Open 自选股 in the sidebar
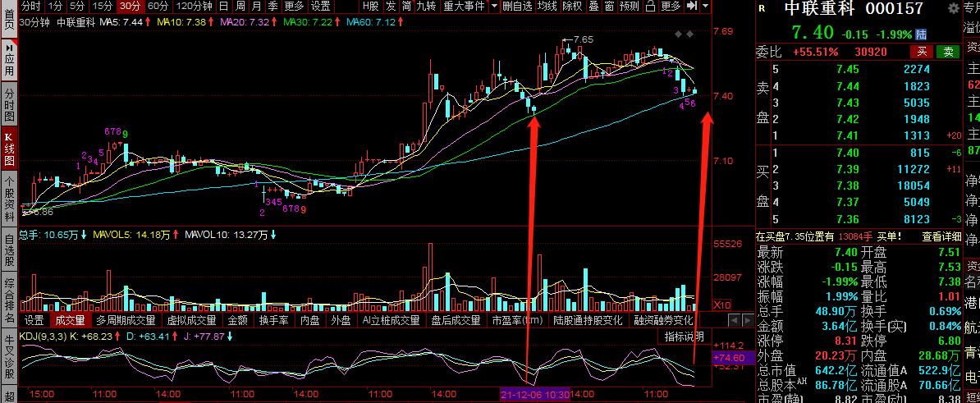This screenshot has height=403, width=980. 9,250
